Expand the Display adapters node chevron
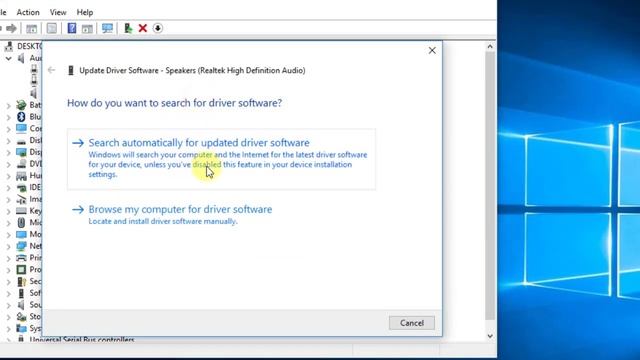The height and width of the screenshot is (360, 640). (x=9, y=153)
